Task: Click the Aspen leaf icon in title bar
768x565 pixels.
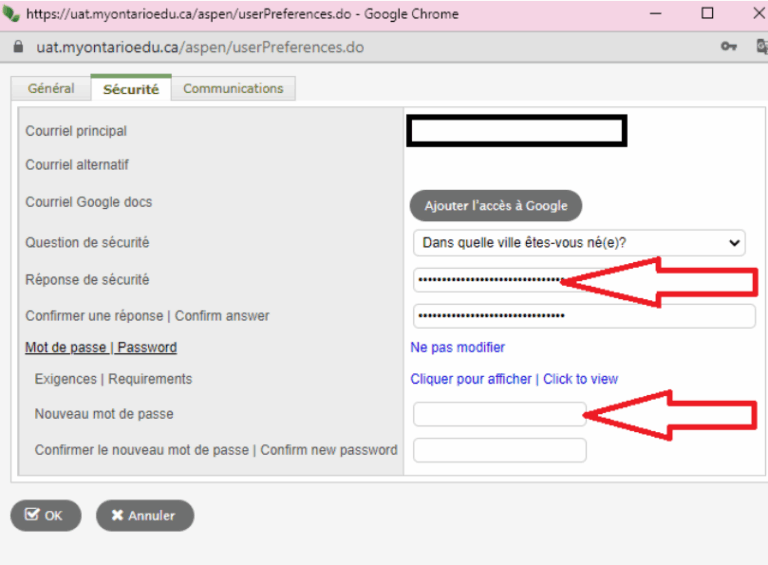Action: pos(11,13)
